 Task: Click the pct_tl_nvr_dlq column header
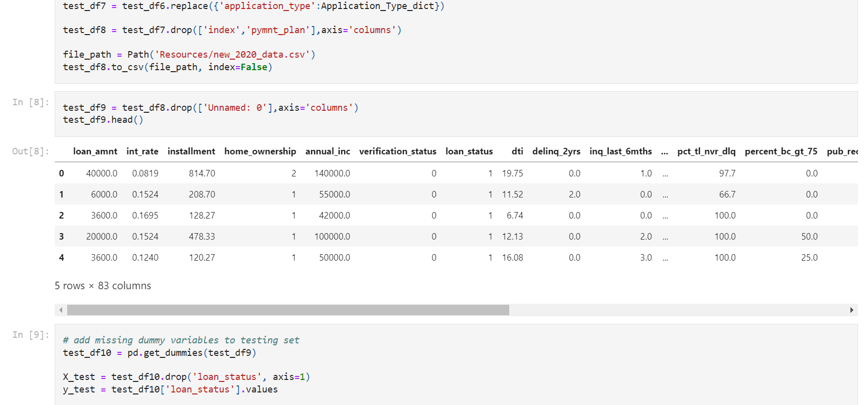(706, 151)
